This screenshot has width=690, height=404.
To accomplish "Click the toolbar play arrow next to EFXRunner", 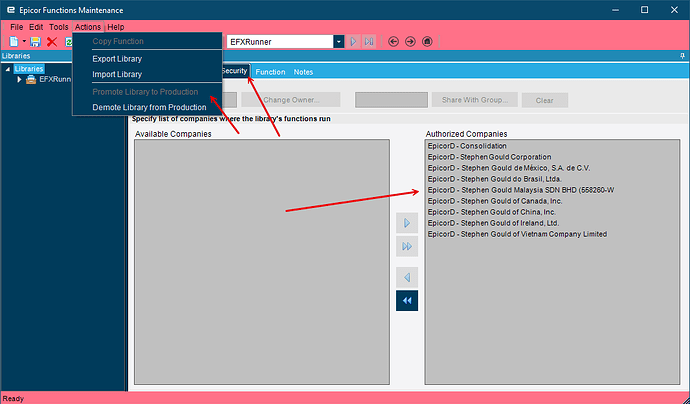I will pyautogui.click(x=353, y=42).
